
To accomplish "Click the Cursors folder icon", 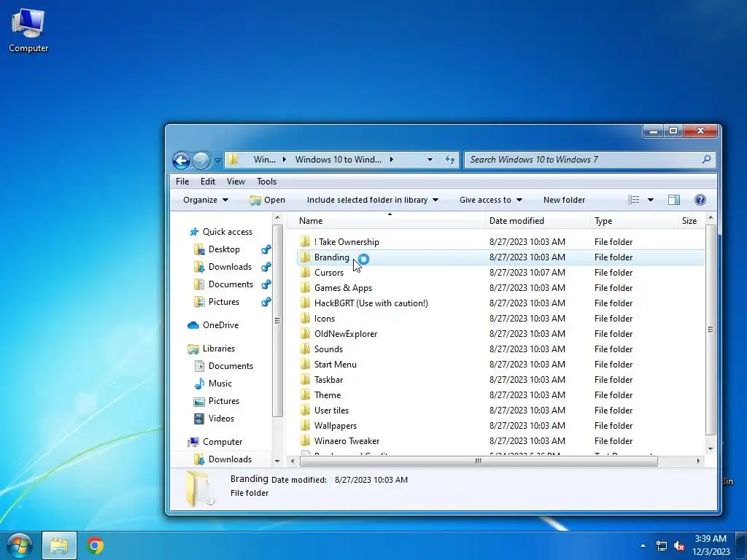I will point(306,273).
